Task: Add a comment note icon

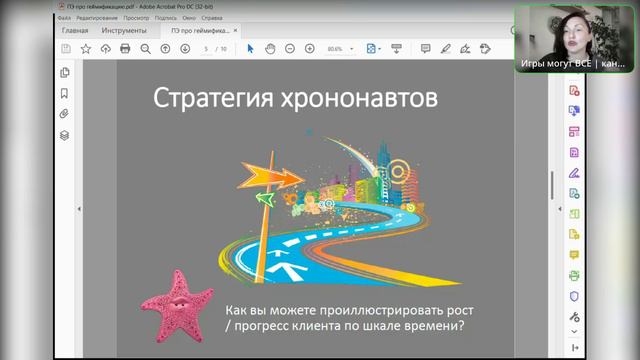Action: pos(425,49)
